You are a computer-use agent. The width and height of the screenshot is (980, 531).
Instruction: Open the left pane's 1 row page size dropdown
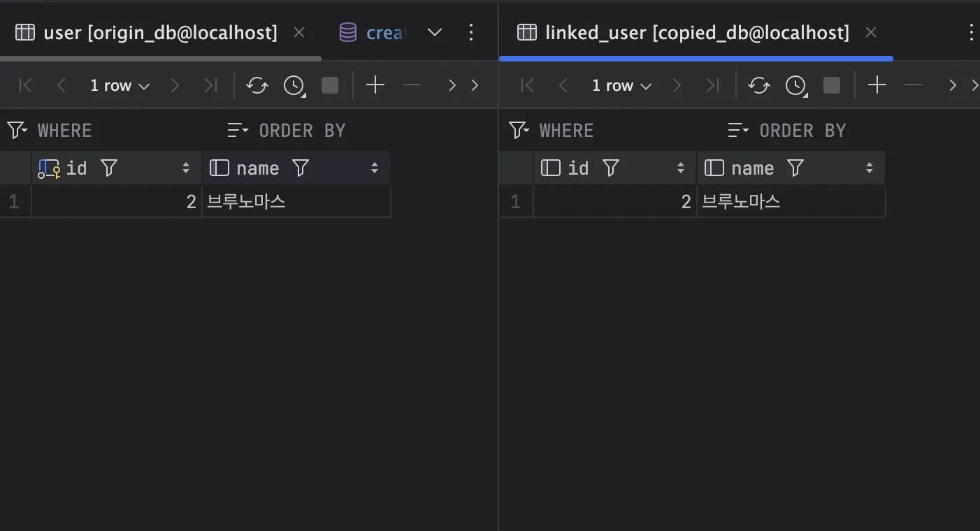(120, 85)
